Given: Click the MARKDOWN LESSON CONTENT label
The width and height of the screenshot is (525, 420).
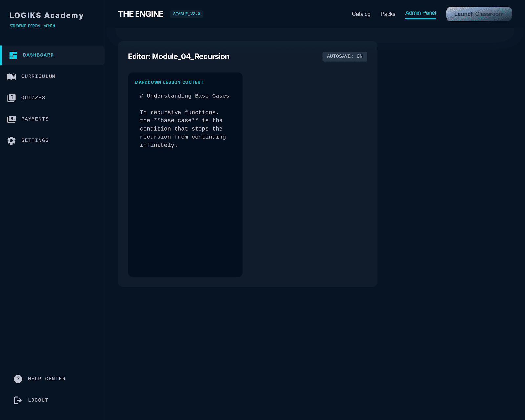Looking at the screenshot, I should [x=169, y=82].
